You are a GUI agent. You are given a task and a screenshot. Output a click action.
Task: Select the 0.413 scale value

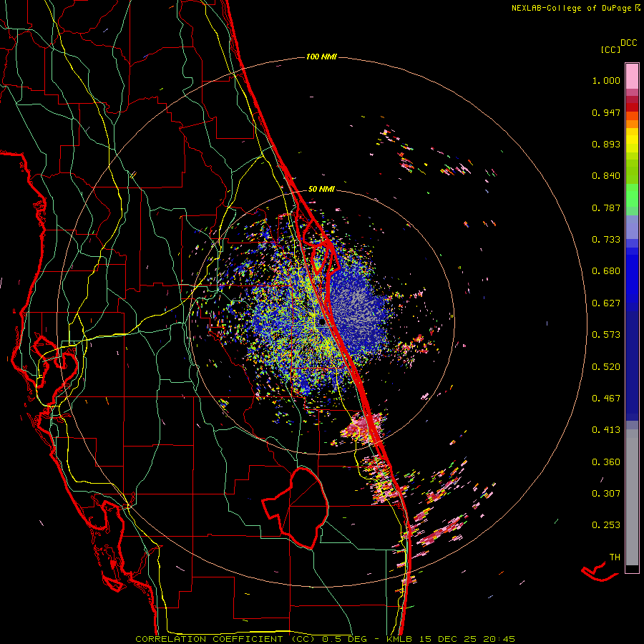[x=606, y=430]
